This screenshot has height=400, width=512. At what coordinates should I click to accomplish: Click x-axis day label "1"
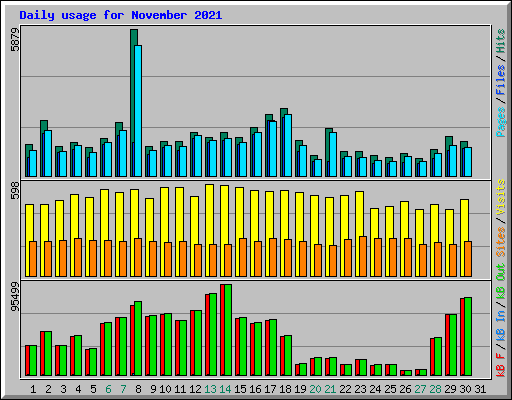point(33,389)
